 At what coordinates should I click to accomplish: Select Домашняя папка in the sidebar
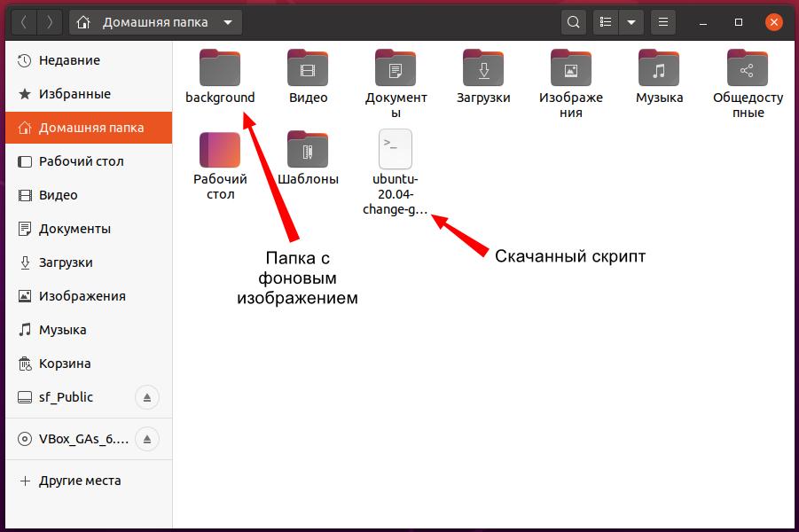(89, 128)
